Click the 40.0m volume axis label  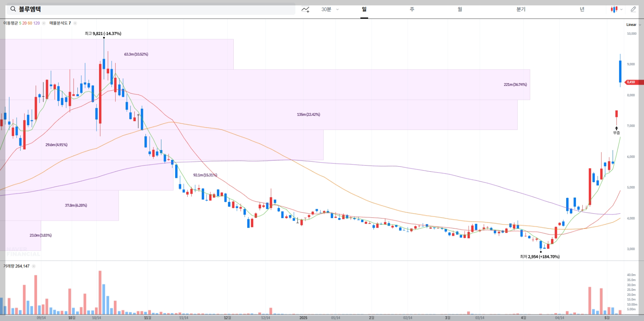(631, 275)
